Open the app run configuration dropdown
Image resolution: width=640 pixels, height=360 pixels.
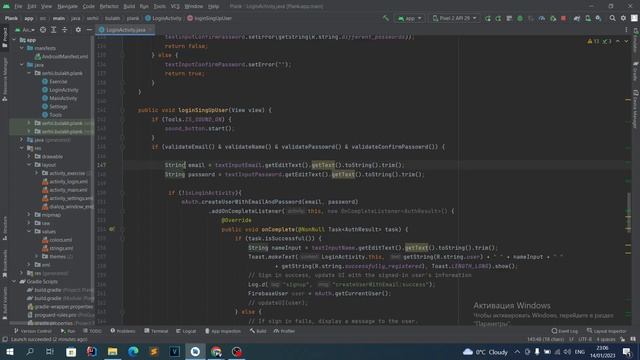[409, 18]
